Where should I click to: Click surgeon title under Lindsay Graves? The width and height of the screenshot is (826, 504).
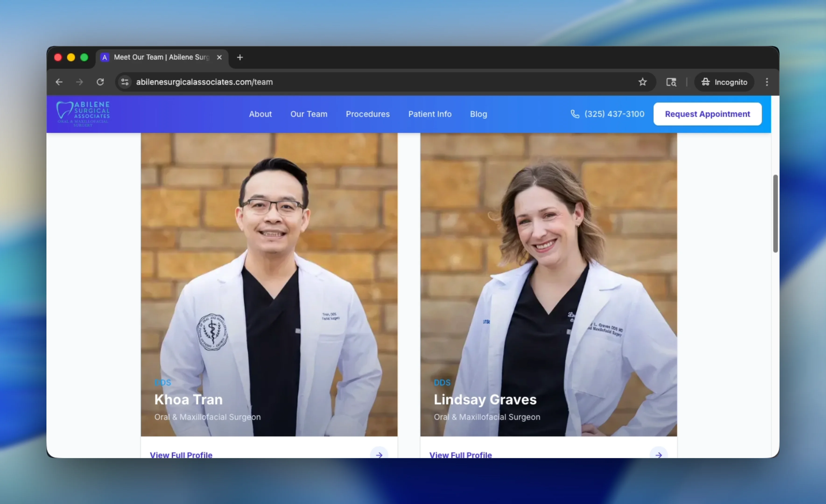pyautogui.click(x=487, y=417)
